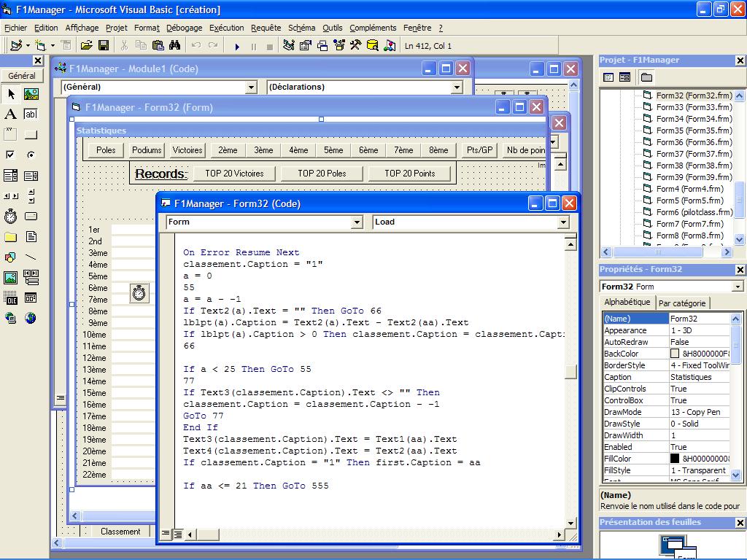
Task: Open the Add Project dropdown arrow
Action: pyautogui.click(x=28, y=46)
